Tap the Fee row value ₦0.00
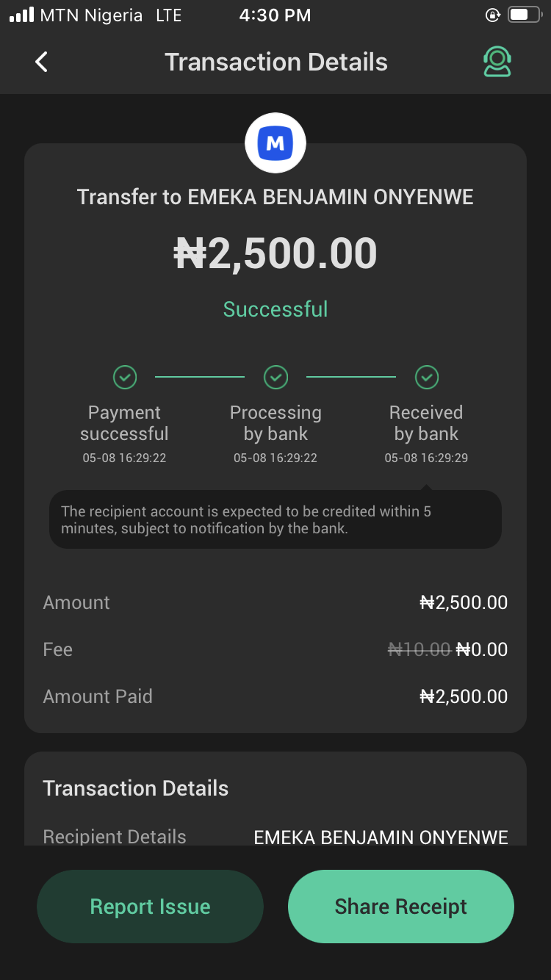This screenshot has width=551, height=980. coord(481,649)
